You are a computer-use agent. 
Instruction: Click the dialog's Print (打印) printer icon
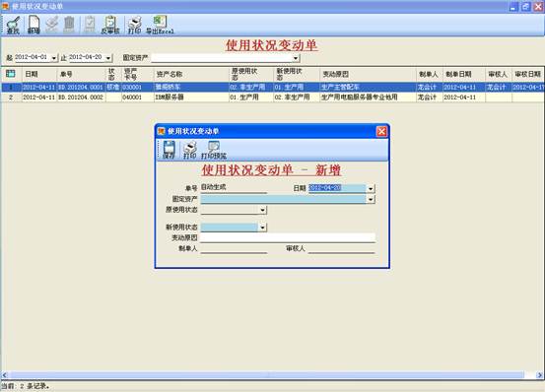190,150
